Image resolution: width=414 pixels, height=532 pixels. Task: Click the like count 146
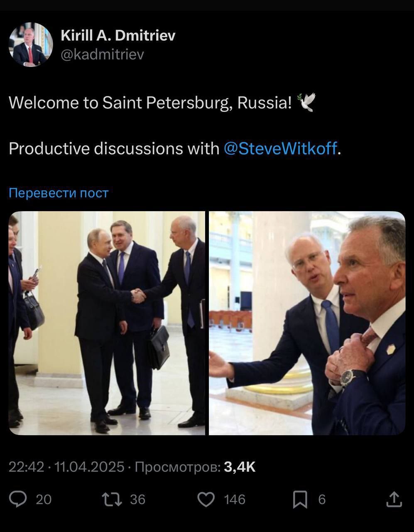pyautogui.click(x=235, y=499)
